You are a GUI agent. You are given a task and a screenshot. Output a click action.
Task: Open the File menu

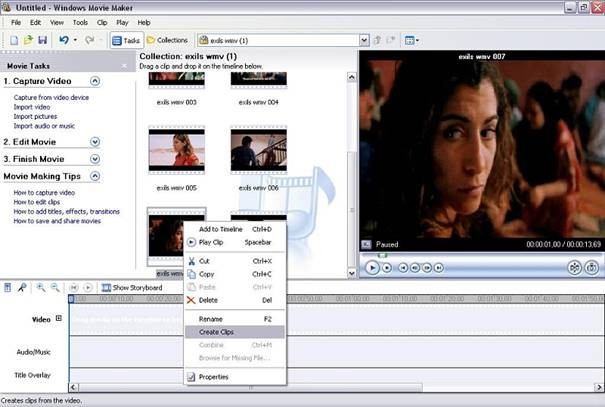[16, 22]
